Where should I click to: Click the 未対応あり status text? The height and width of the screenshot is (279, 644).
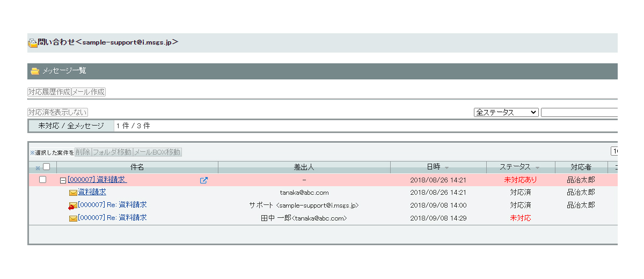[521, 180]
